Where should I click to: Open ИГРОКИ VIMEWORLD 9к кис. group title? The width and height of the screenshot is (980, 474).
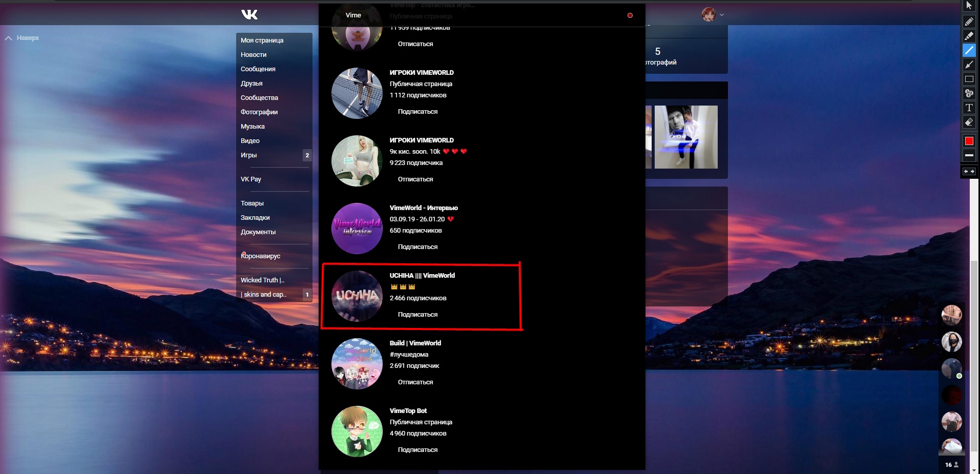(422, 140)
